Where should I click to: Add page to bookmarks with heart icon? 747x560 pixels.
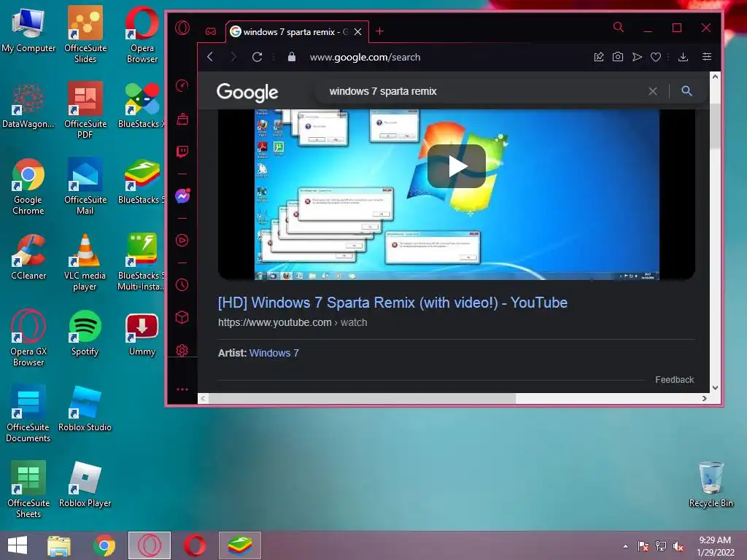click(x=656, y=57)
